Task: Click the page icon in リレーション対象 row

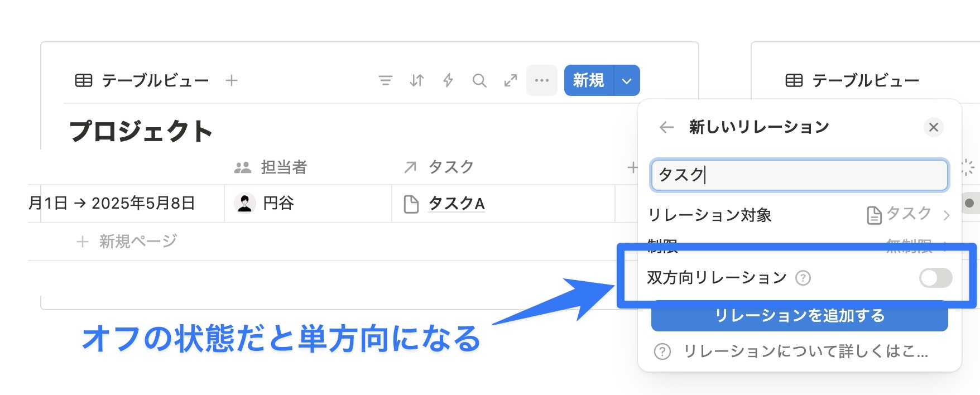Action: 874,215
